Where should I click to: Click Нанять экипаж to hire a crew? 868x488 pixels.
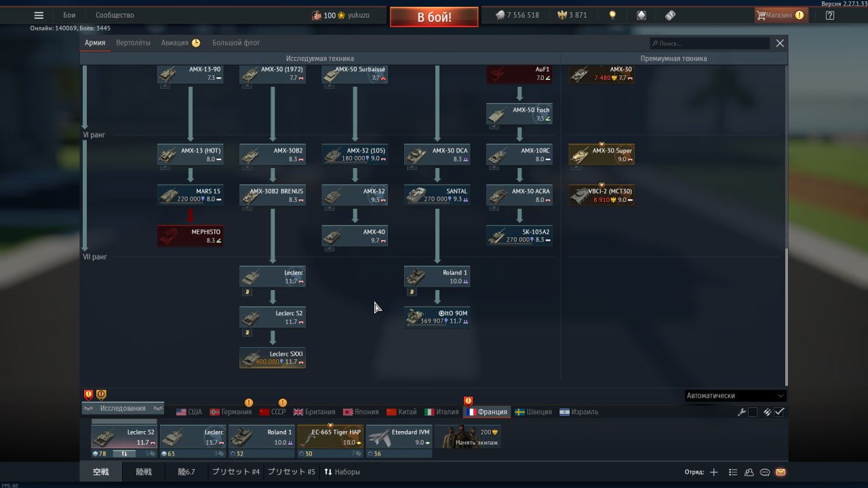tap(468, 438)
